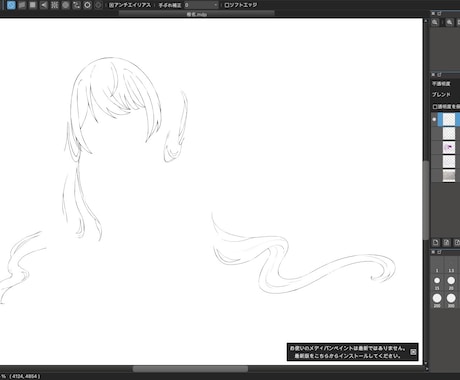Viewport: 460px width, 380px height.
Task: Close the navigator panel
Action: pos(433,13)
